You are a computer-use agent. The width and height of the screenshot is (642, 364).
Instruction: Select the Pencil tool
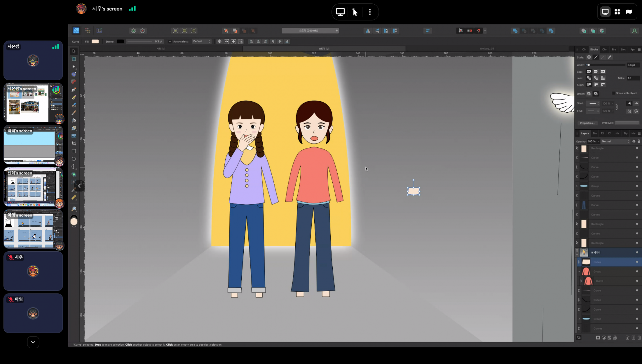[74, 97]
